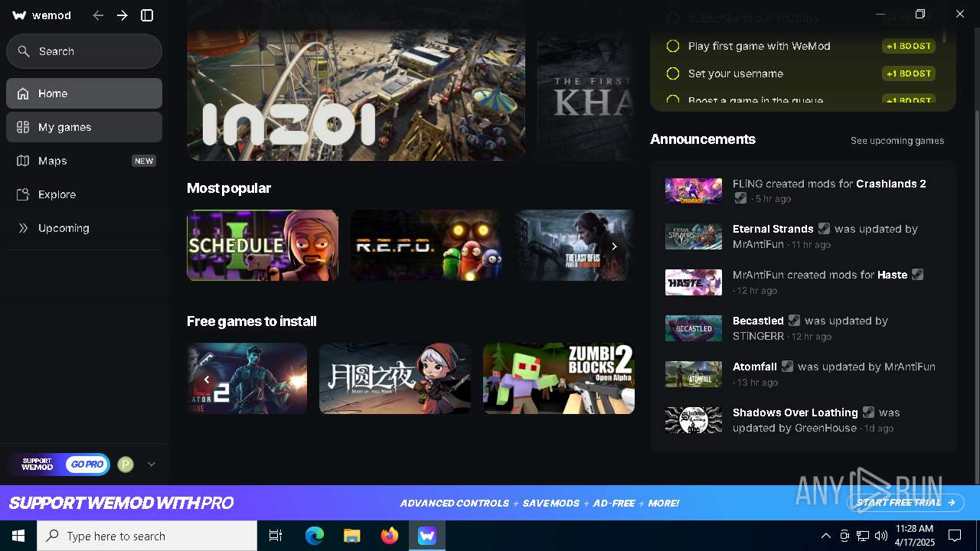Show next Most popular games arrow

click(614, 246)
